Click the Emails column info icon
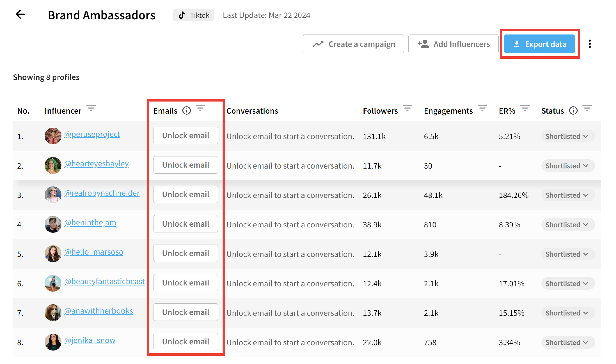Viewport: 616px width, 364px height. coord(186,111)
